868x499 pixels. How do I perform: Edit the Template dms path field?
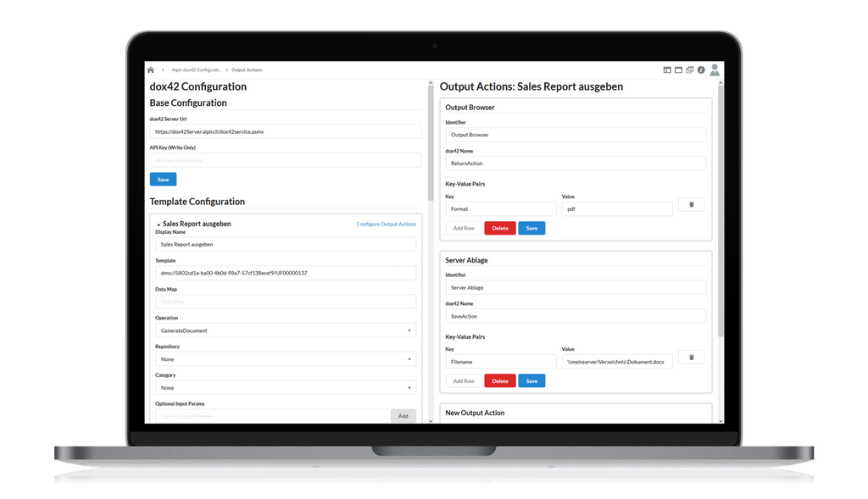click(286, 273)
